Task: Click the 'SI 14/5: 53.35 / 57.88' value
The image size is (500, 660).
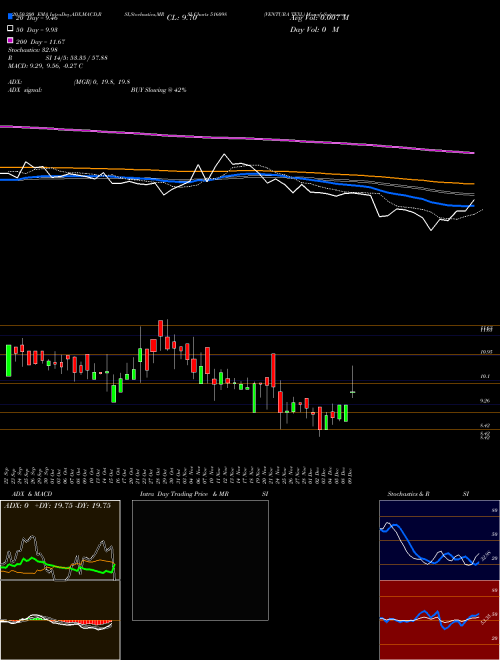Action: click(76, 58)
